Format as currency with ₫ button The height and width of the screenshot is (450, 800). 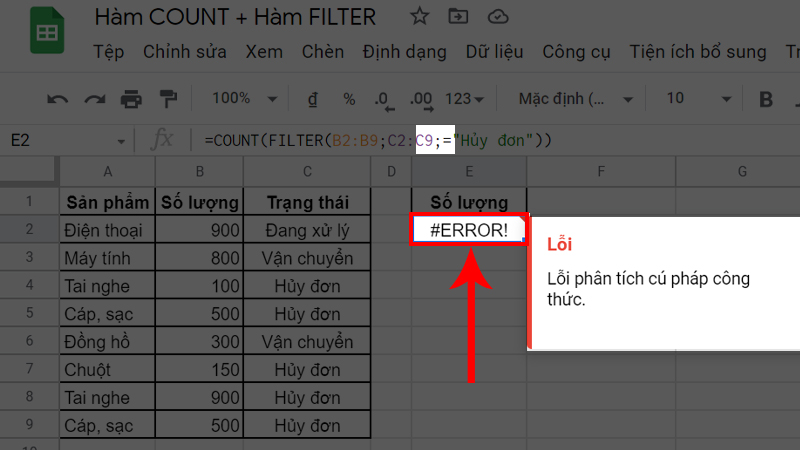point(313,99)
